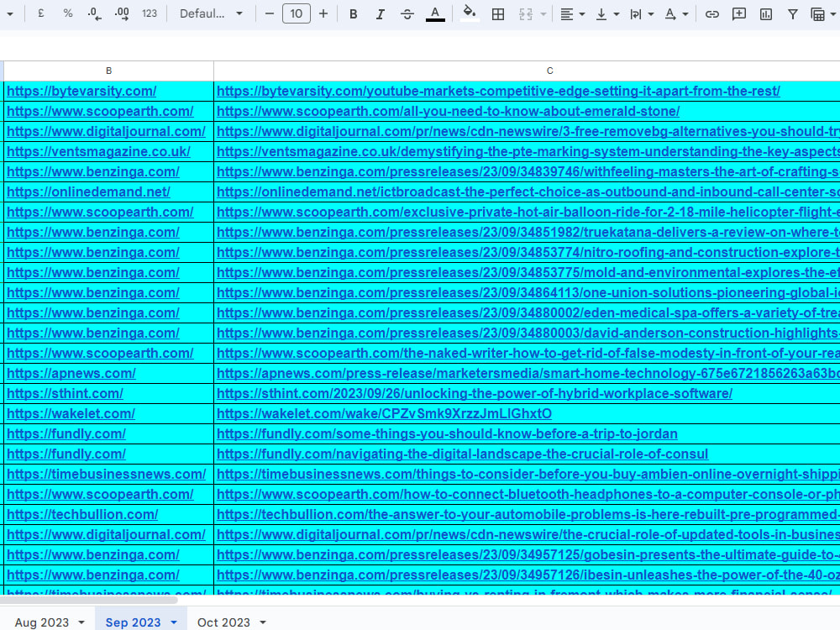Open the scoopearth all-you-need-to-know emerald-stone link

(x=449, y=112)
